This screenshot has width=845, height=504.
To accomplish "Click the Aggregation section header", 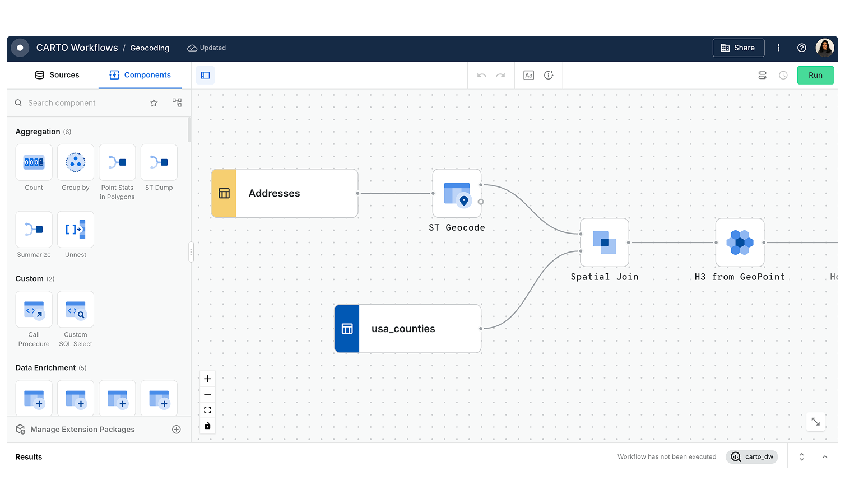I will pyautogui.click(x=43, y=132).
